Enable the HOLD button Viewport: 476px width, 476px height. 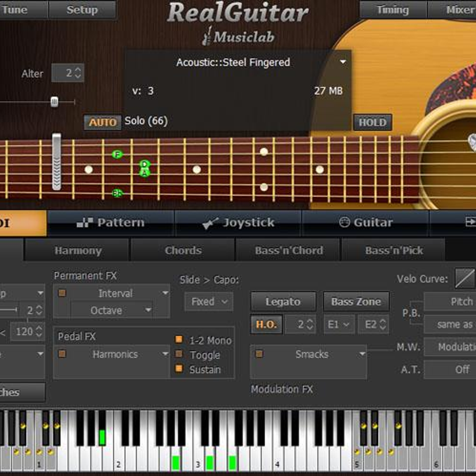point(372,122)
